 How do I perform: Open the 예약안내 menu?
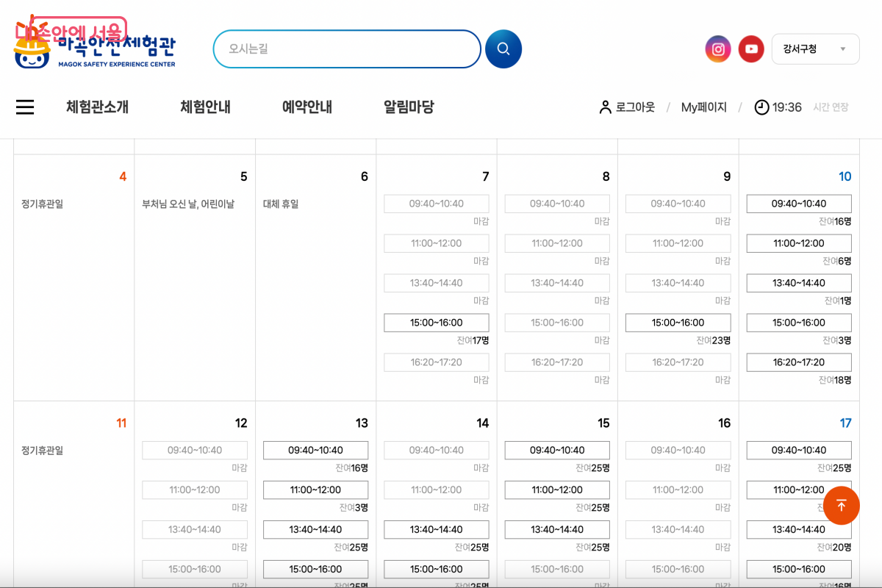click(307, 107)
